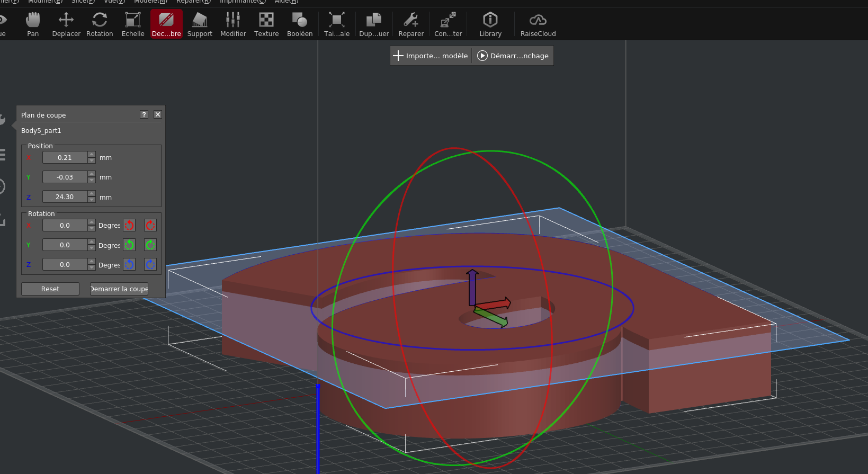This screenshot has width=868, height=474.
Task: Click the Position Y value field
Action: tap(65, 177)
